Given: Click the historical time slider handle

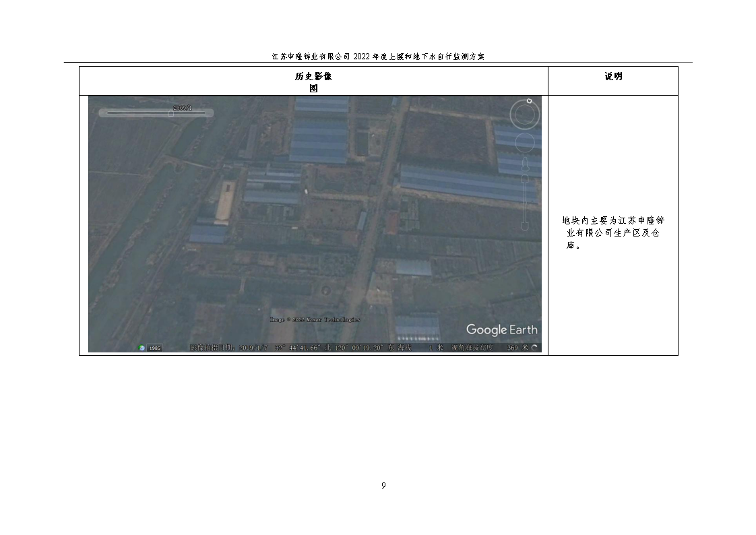Looking at the screenshot, I should point(170,114).
